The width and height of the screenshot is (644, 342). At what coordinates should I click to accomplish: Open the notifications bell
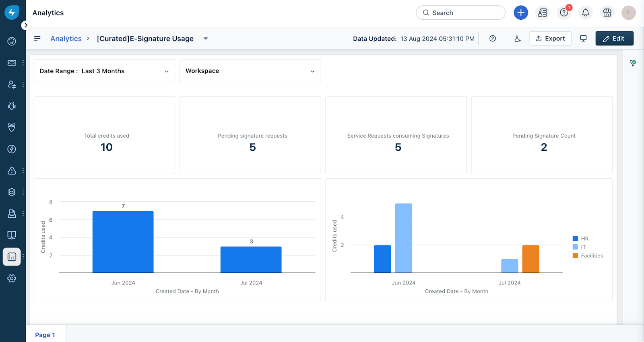coord(586,12)
